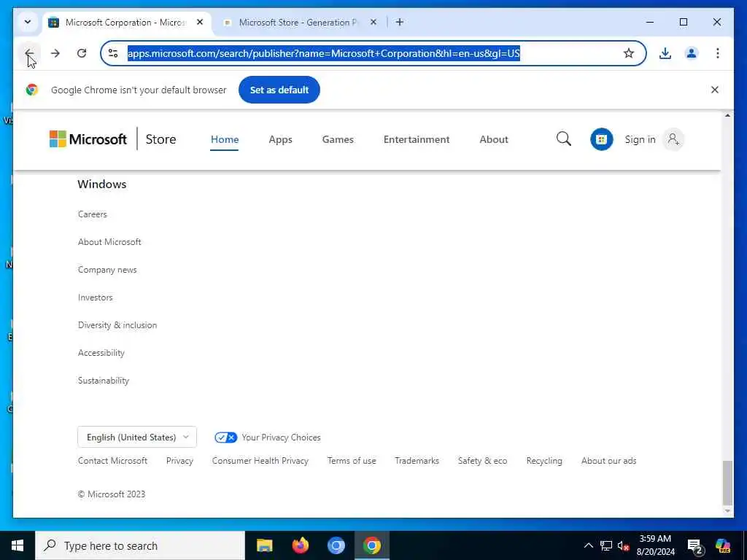The width and height of the screenshot is (747, 560).
Task: Open Chrome downloads icon
Action: (x=665, y=53)
